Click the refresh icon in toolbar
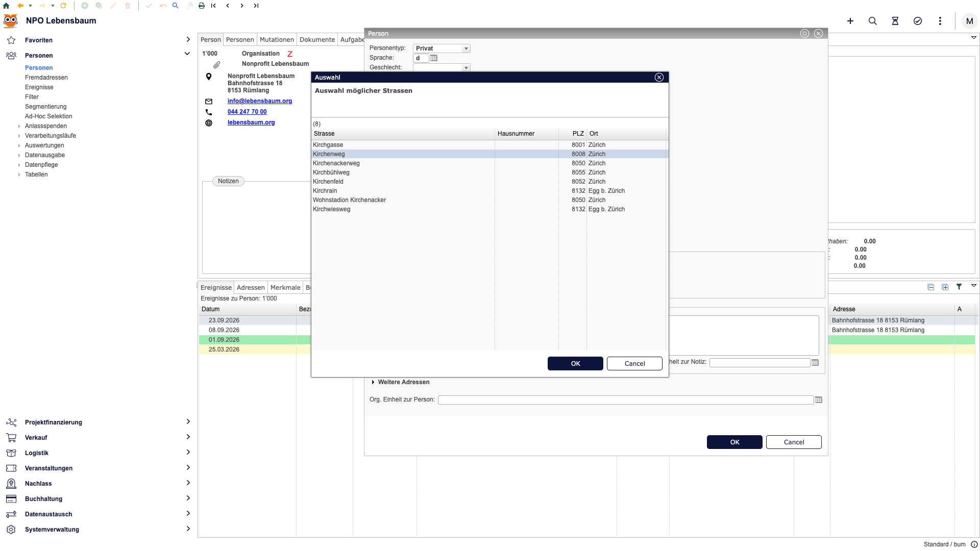 click(63, 6)
